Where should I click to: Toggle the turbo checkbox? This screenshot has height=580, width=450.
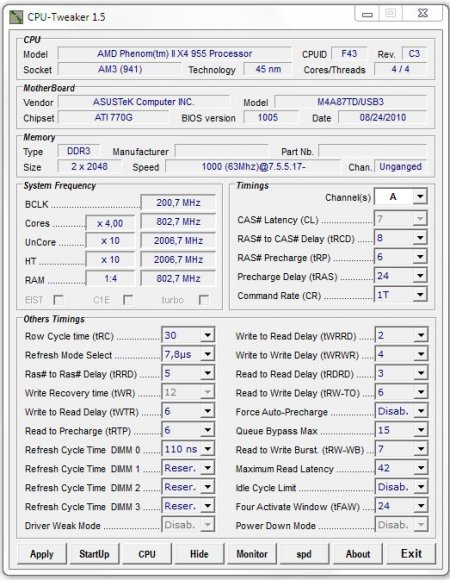point(204,300)
